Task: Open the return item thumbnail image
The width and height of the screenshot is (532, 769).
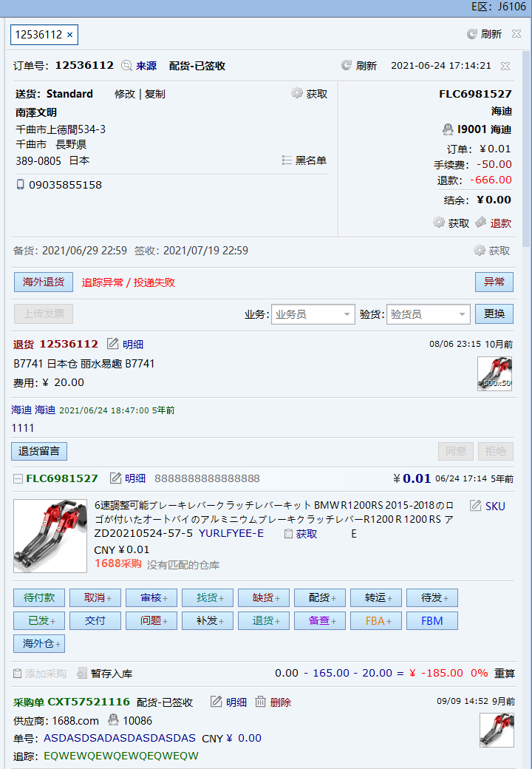Action: (x=495, y=373)
